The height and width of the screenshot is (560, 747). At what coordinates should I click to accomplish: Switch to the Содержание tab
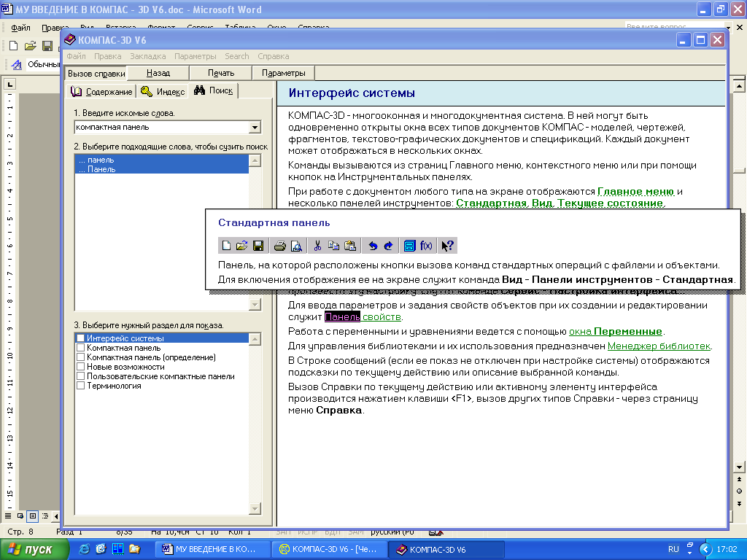[101, 91]
